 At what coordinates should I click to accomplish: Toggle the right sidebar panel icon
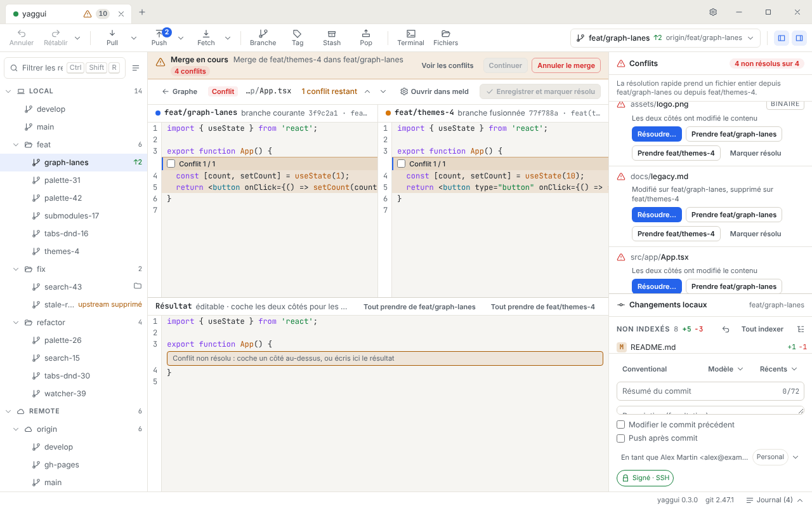point(799,38)
